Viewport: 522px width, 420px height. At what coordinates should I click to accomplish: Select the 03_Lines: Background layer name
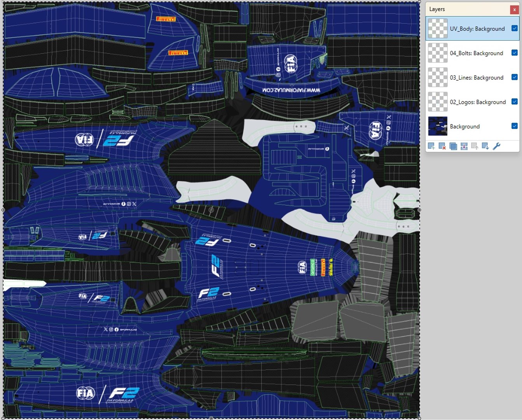tap(477, 78)
